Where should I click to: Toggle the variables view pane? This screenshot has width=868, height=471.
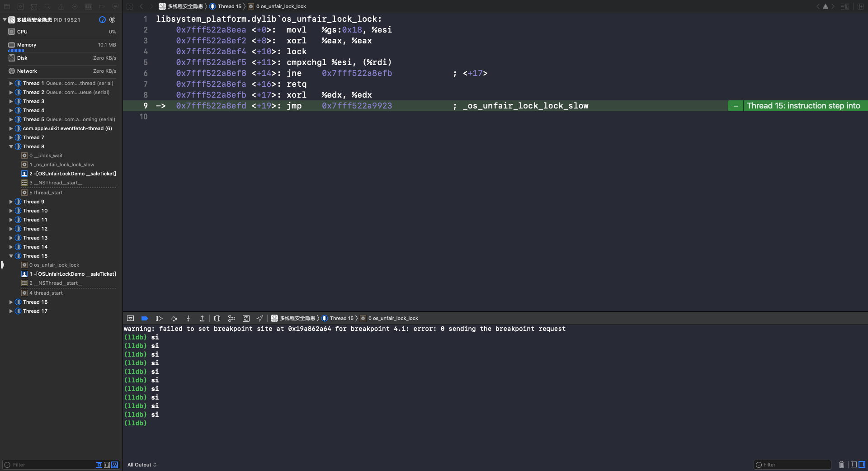[x=854, y=465]
